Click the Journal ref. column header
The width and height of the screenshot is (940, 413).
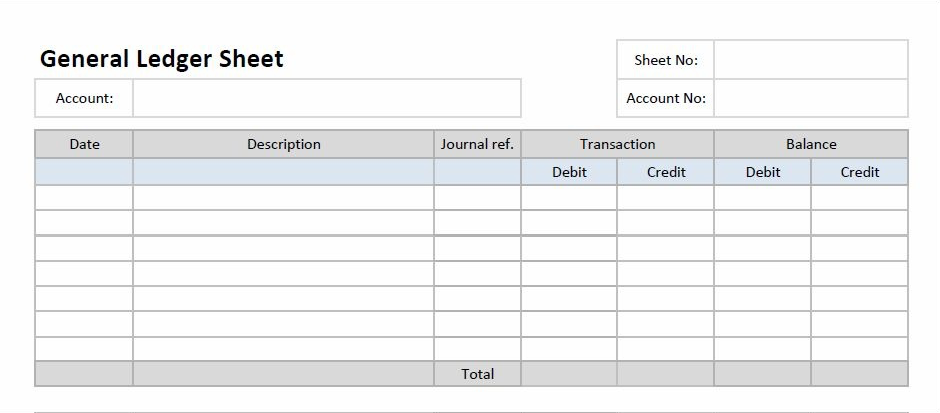click(477, 144)
